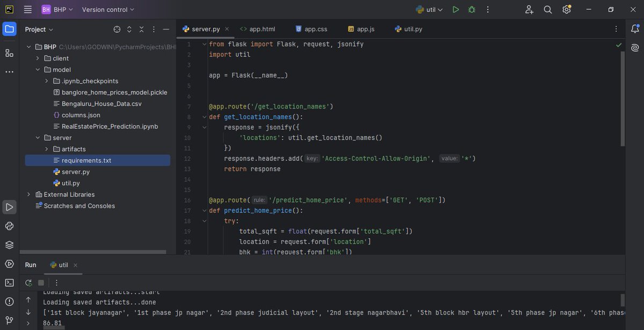Open the BHP project dropdown
This screenshot has width=644, height=330.
tap(57, 10)
